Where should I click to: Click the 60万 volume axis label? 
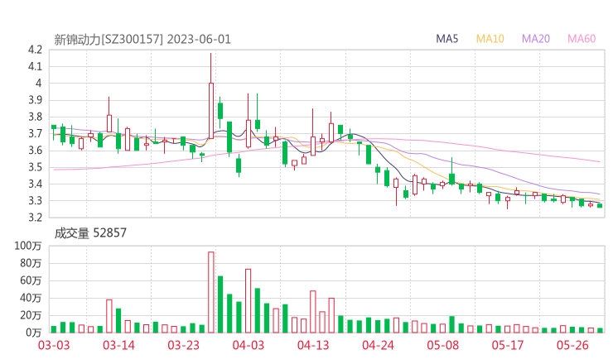tap(31, 280)
